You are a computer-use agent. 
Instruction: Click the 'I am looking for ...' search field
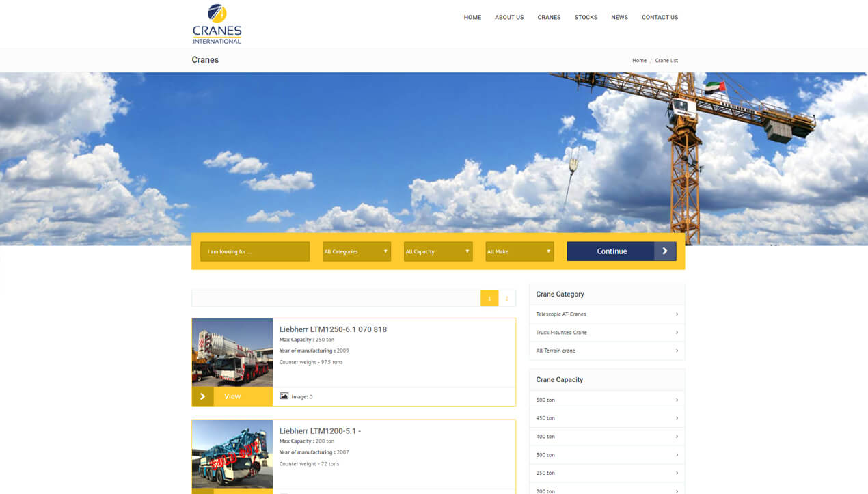(255, 251)
